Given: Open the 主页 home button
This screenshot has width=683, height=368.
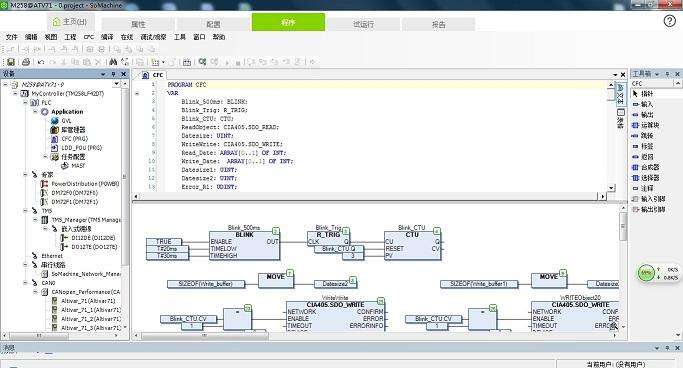Looking at the screenshot, I should [70, 21].
